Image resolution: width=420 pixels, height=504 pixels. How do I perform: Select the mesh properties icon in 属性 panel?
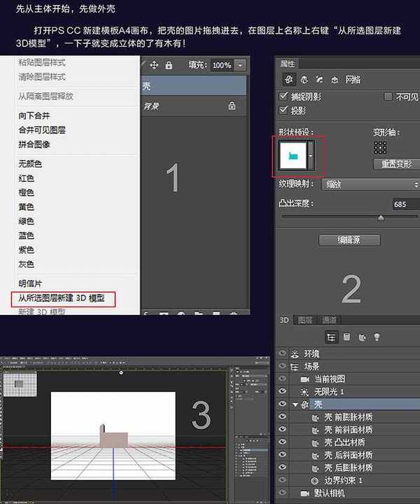tap(288, 79)
